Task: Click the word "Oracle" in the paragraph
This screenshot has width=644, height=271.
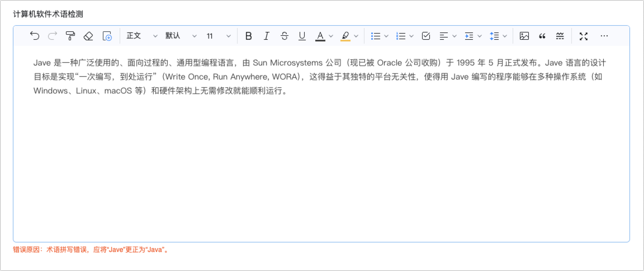Action: tap(389, 63)
